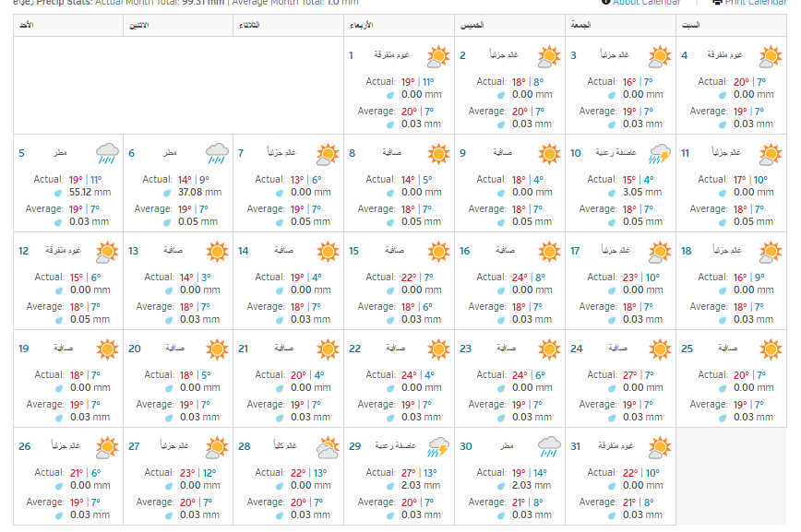801x532 pixels.
Task: Click the thunderstorm icon on day 29
Action: pos(438,447)
